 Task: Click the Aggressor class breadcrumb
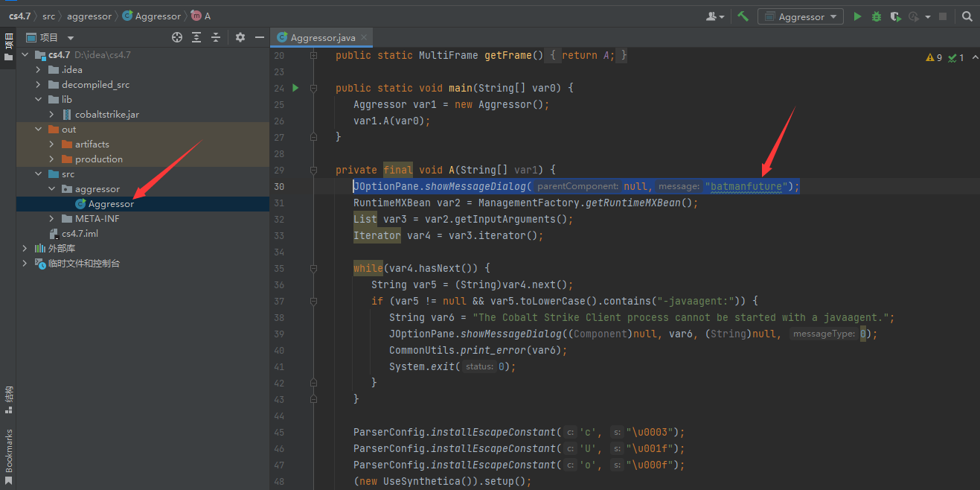click(x=151, y=16)
